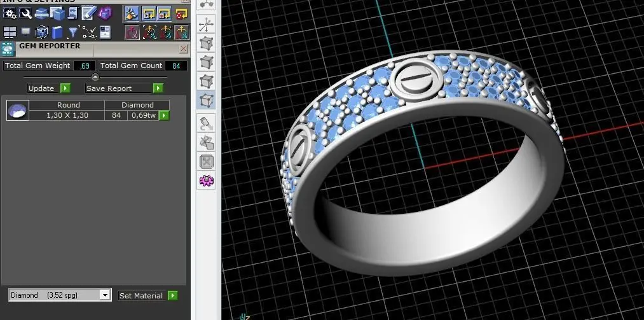Toggle the highlighted orange cone icon
This screenshot has height=320, width=644.
coord(132,13)
